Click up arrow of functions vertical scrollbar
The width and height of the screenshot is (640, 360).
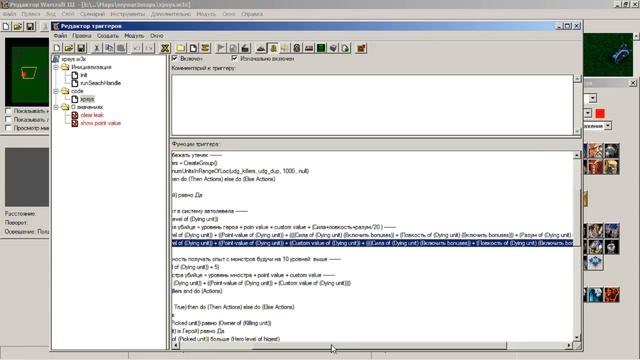[577, 156]
